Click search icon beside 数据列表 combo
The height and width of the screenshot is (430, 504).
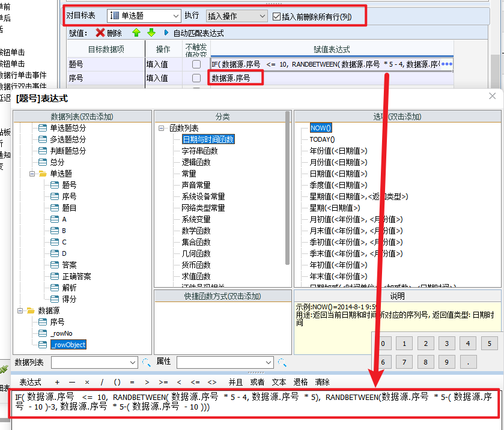pos(147,363)
